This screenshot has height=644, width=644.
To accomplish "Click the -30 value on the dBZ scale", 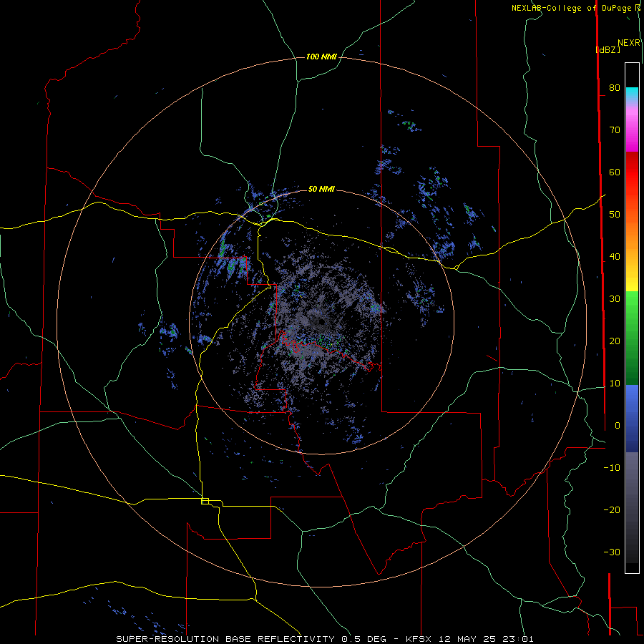I will pos(612,552).
